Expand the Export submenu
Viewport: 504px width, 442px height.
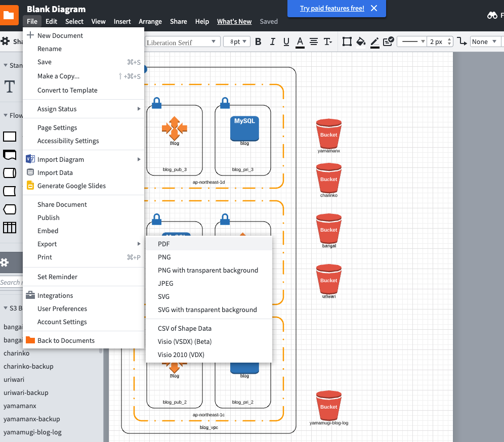click(x=83, y=244)
